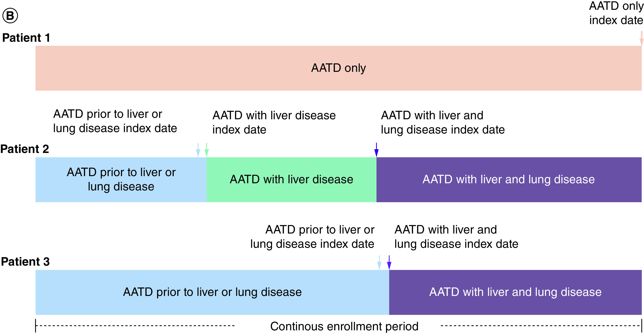Select Patient 3's light blue prior-disease bar
The image size is (644, 333).
click(x=212, y=292)
